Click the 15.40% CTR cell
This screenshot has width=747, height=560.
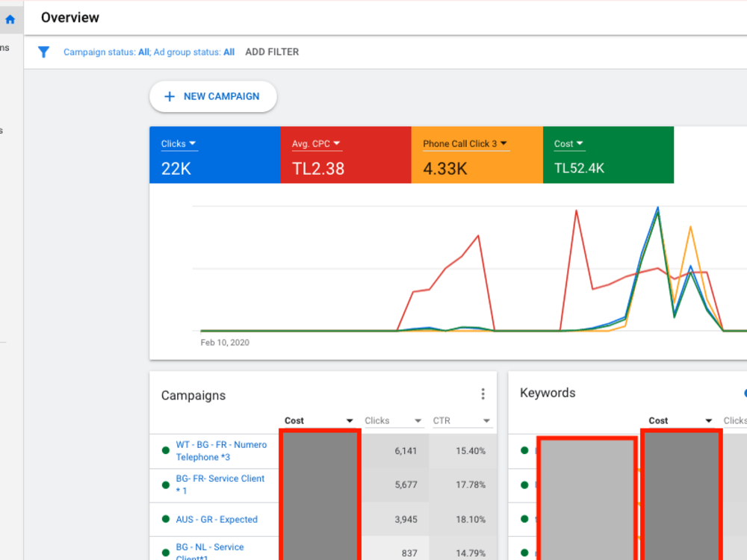coord(470,451)
